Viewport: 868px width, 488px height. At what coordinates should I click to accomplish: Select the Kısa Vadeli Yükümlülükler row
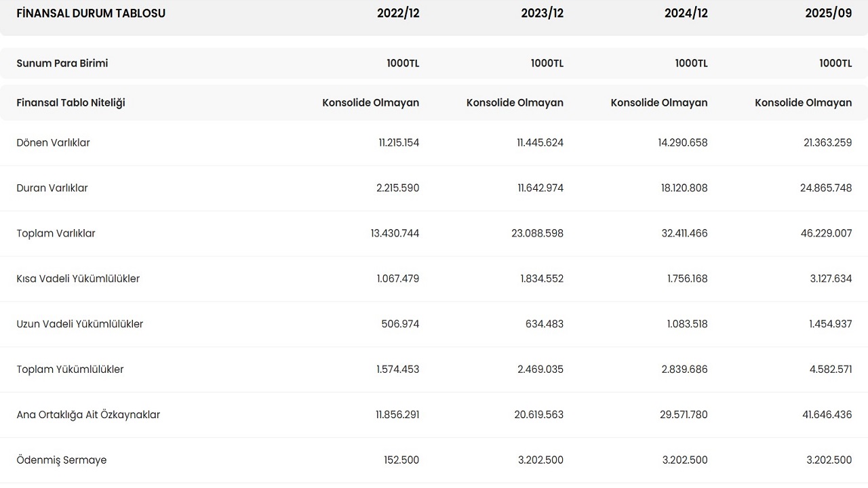(x=78, y=279)
